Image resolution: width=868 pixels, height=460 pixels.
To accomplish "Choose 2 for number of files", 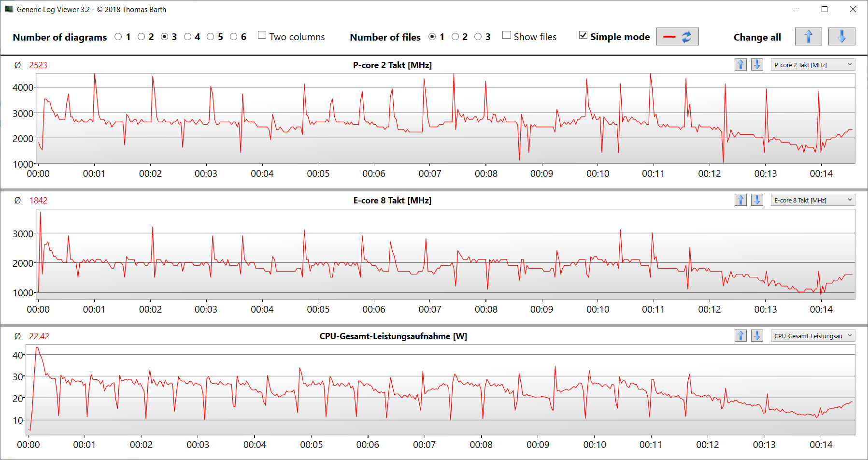I will (455, 37).
